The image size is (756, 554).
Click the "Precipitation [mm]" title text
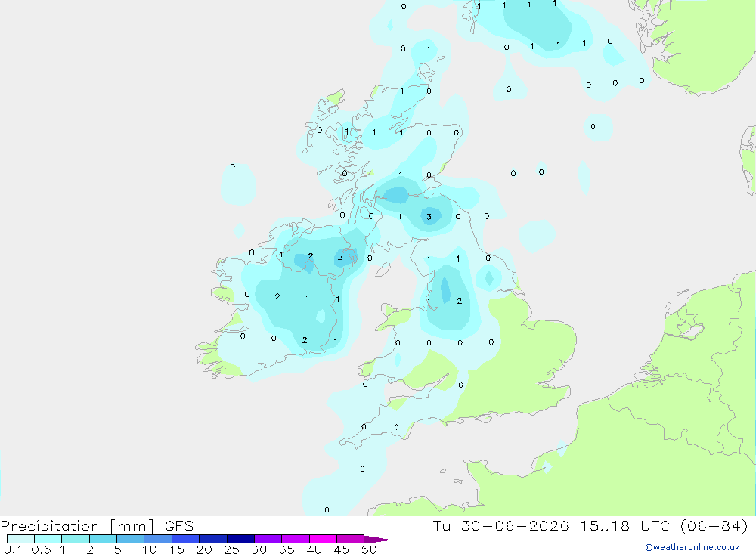(77, 526)
